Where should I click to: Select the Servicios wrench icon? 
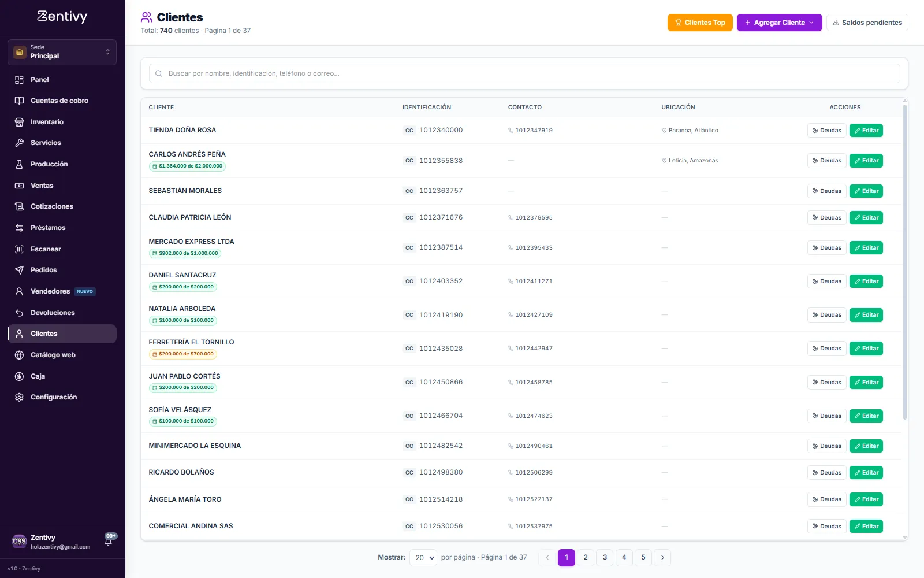pos(19,143)
